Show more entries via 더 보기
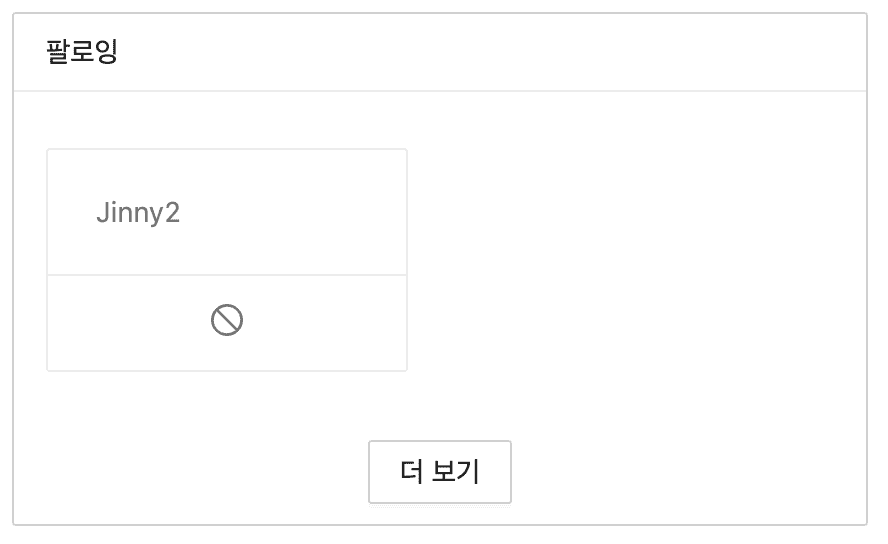The width and height of the screenshot is (888, 544). (440, 471)
